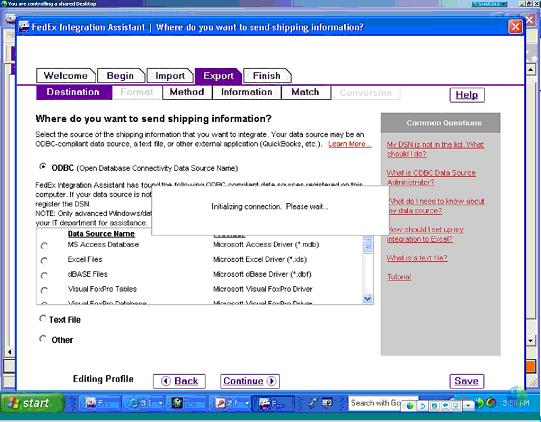Click the FedEx Integration Assistant title bar icon
541x422 pixels.
(x=23, y=27)
